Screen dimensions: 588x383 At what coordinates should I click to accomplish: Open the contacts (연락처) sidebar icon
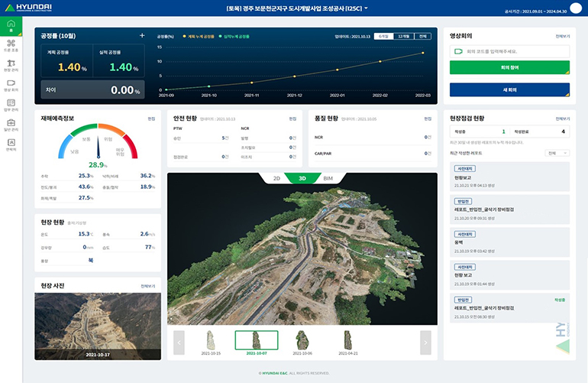point(11,144)
